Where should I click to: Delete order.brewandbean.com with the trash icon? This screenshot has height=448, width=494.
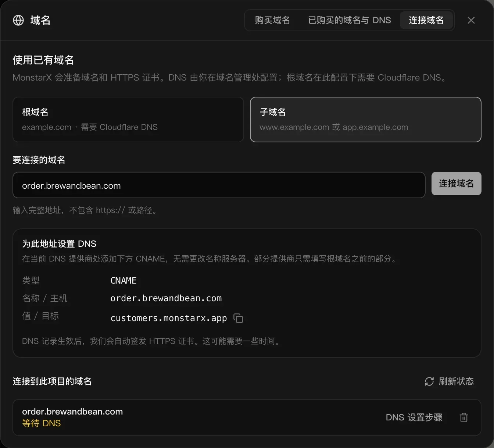(x=464, y=417)
